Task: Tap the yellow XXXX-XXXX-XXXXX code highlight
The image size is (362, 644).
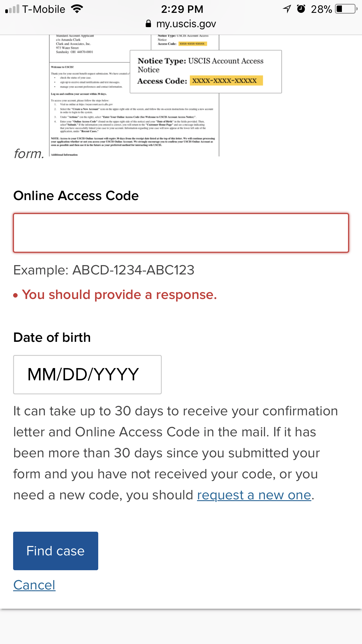Action: pos(226,80)
